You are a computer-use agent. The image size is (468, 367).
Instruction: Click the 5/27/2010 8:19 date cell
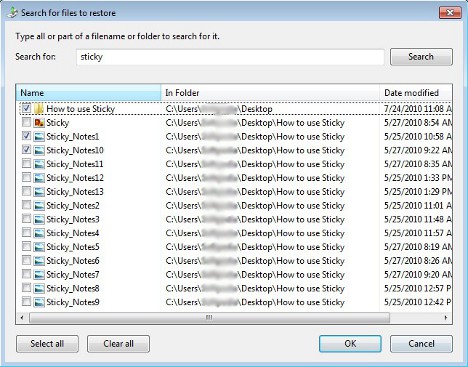coord(418,247)
